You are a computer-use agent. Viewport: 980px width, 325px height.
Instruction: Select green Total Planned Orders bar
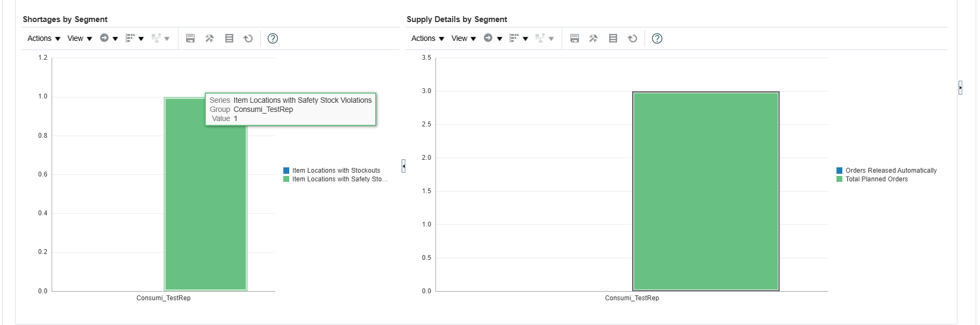pyautogui.click(x=706, y=192)
